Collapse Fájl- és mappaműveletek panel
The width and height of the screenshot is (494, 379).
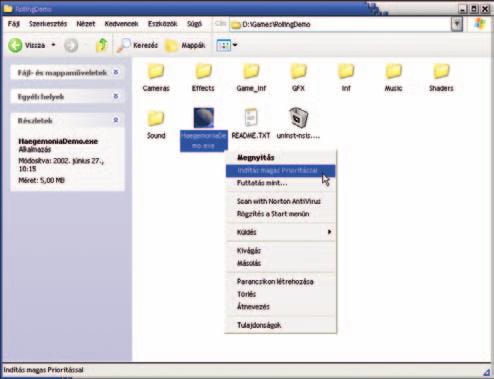tap(116, 72)
